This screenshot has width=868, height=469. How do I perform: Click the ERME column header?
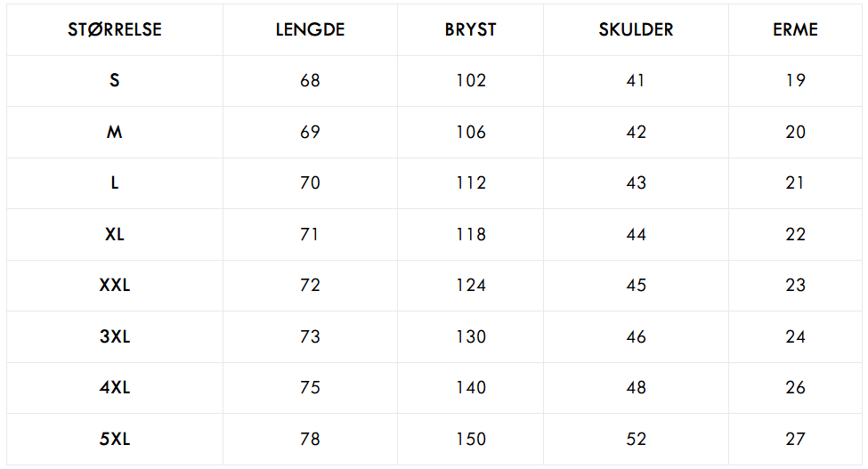[x=796, y=29]
